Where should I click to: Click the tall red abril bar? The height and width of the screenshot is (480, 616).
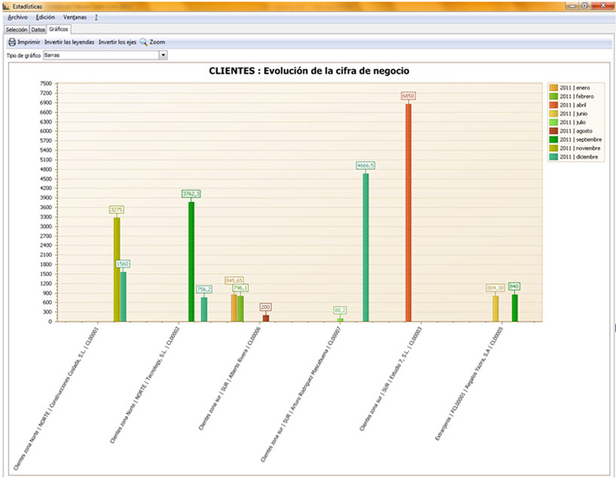pos(409,213)
